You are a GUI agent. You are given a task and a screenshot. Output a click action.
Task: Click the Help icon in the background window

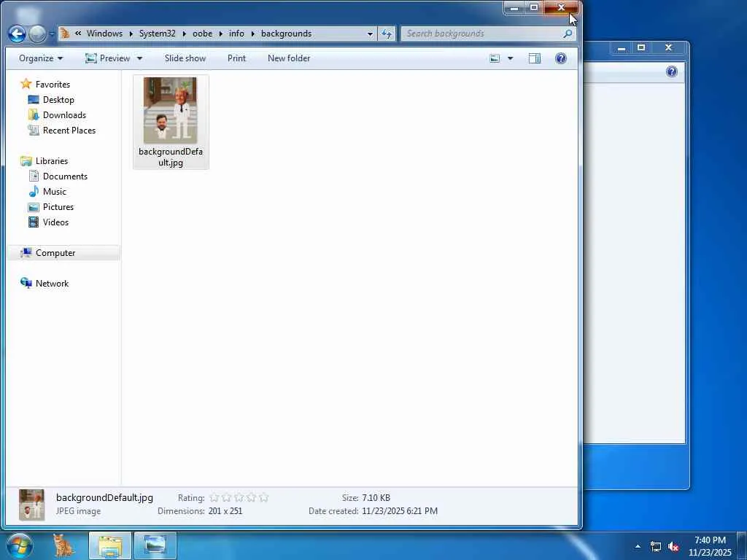(x=672, y=72)
